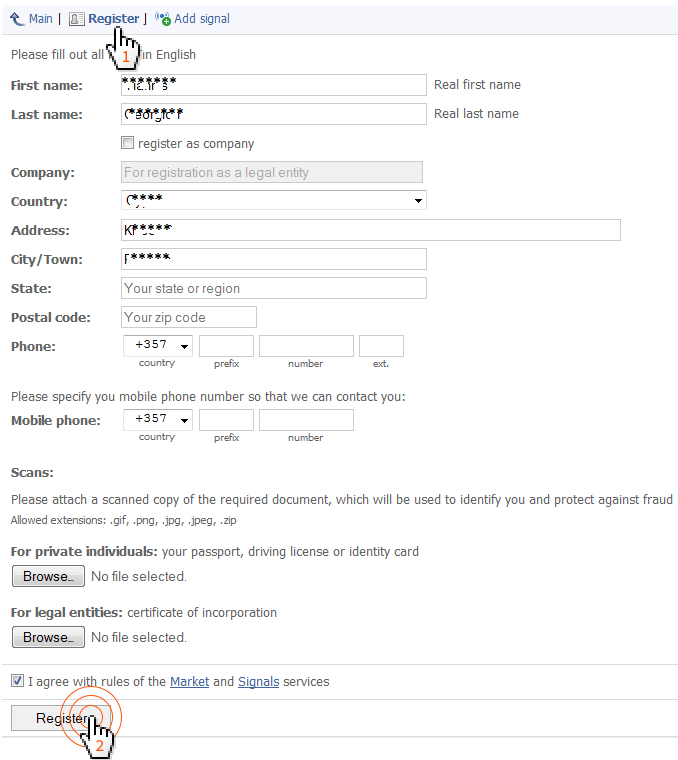Open the Market rules link
This screenshot has height=760, width=678.
pyautogui.click(x=189, y=682)
